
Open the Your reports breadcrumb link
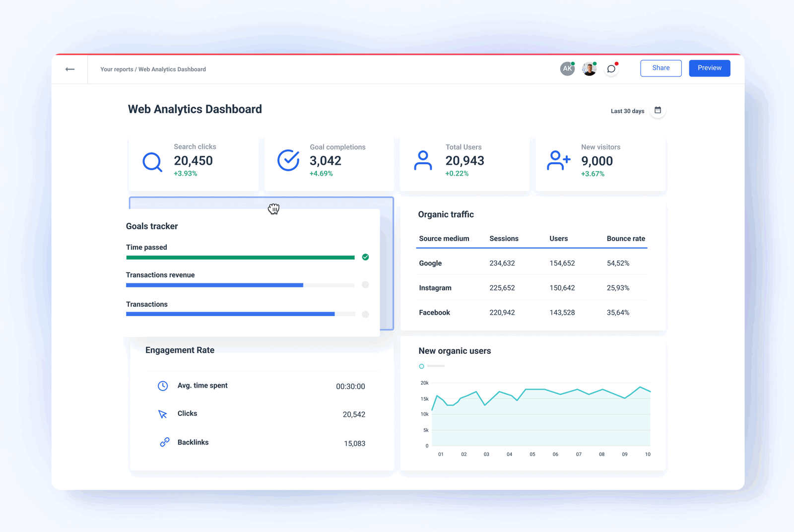click(115, 69)
